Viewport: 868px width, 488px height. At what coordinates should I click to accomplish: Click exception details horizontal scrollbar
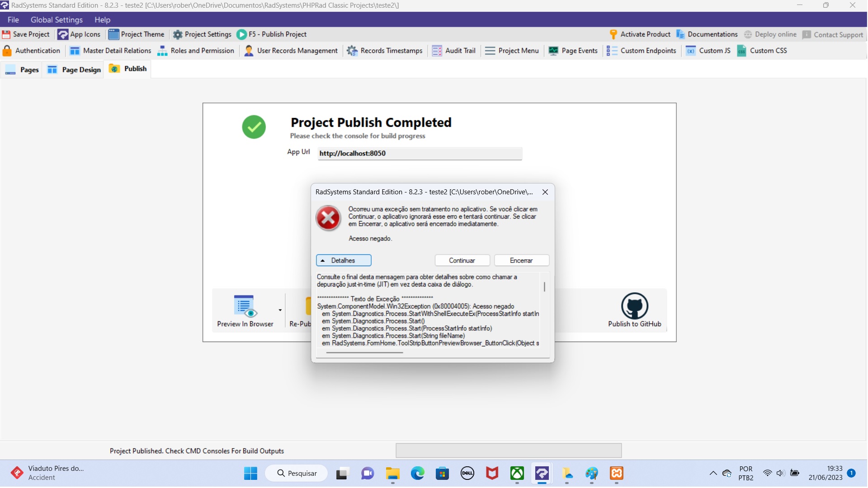pyautogui.click(x=364, y=352)
